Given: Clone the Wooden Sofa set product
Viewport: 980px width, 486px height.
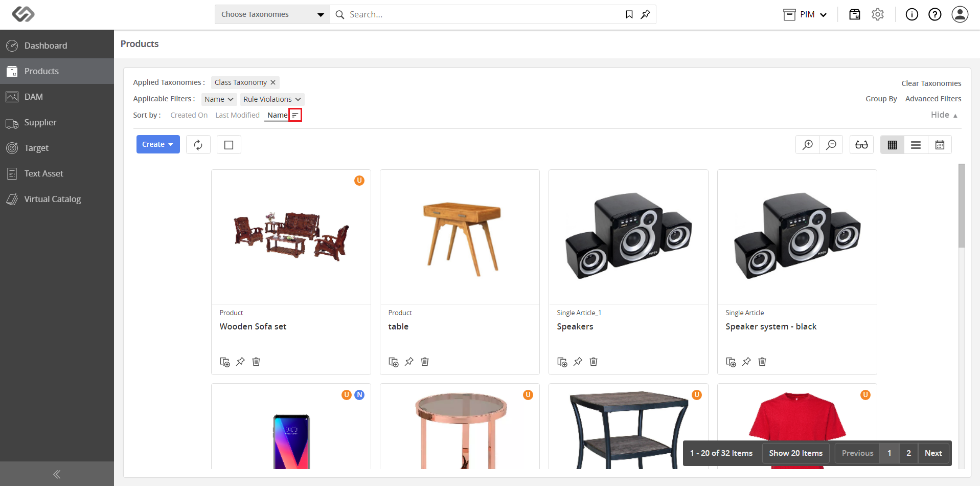Looking at the screenshot, I should (x=225, y=362).
